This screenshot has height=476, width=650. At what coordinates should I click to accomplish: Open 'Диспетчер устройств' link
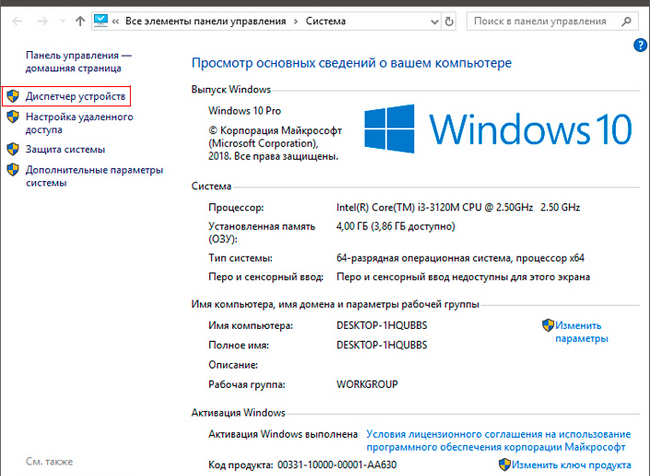75,96
